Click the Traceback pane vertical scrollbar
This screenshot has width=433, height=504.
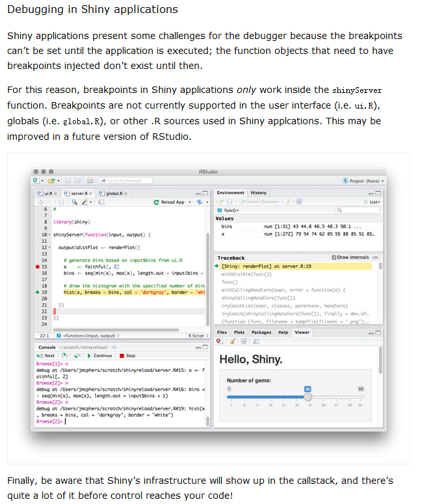point(380,266)
